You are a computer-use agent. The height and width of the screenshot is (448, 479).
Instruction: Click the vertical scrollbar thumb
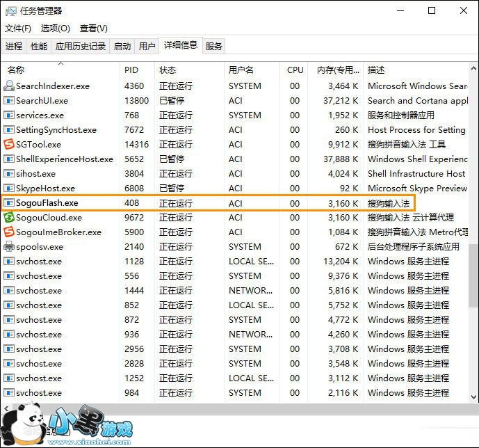[x=473, y=275]
